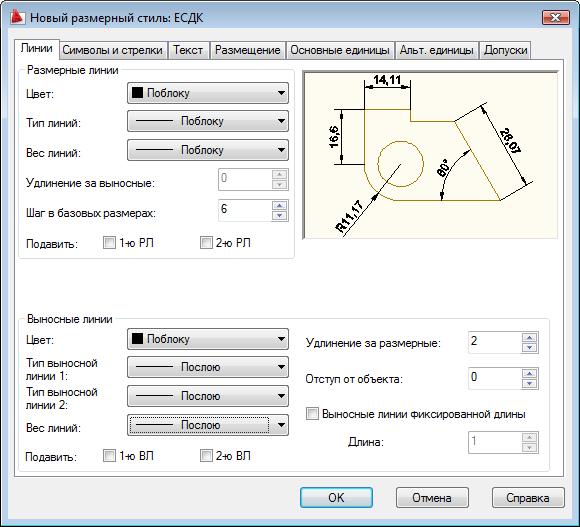Expand Тип выносной линии 1 dropdown
Image resolution: width=580 pixels, height=527 pixels.
point(208,367)
